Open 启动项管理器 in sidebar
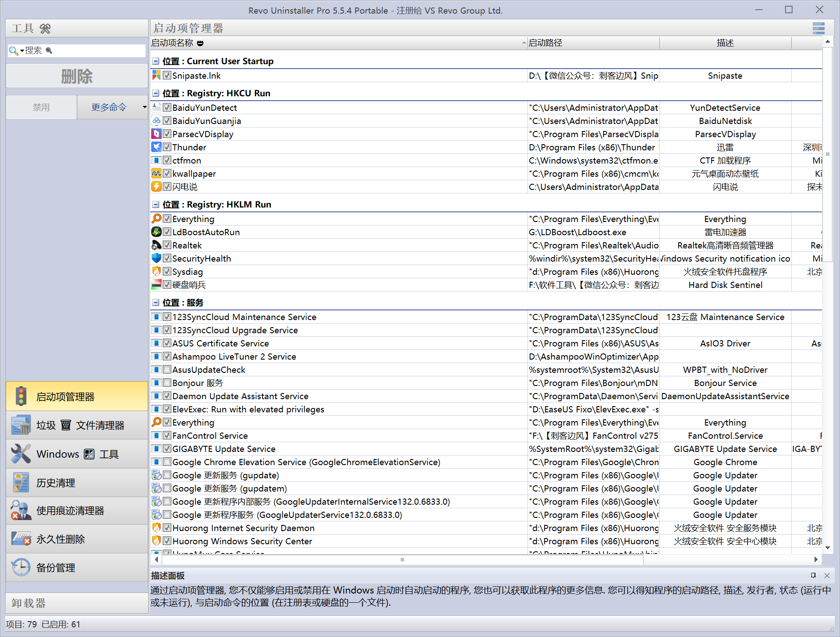Screen dimensions: 840x637 (77, 396)
